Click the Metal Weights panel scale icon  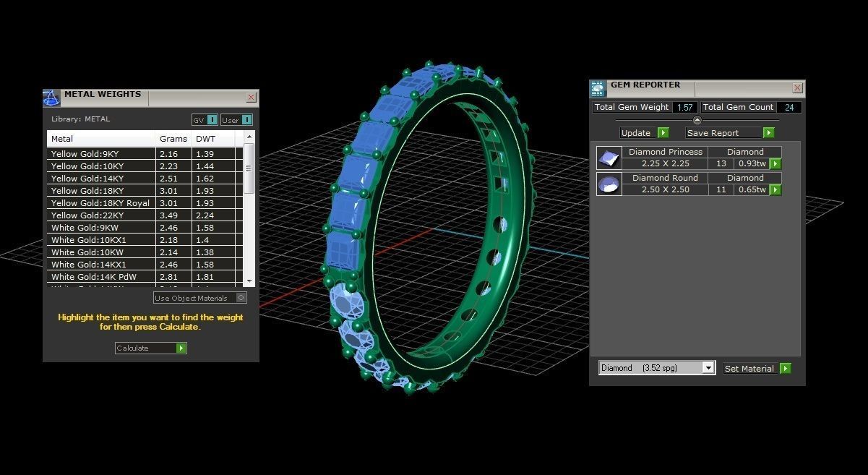(x=51, y=98)
